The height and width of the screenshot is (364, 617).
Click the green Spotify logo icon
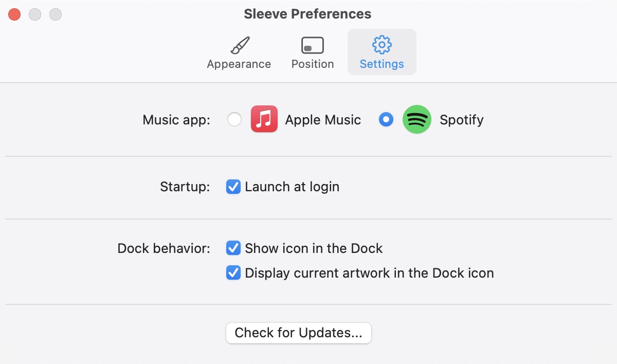click(417, 119)
